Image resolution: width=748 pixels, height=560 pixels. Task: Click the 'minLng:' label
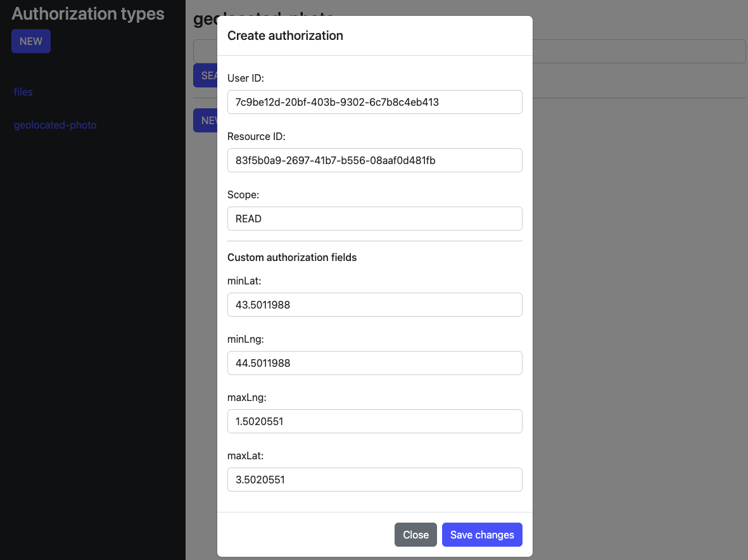coord(246,339)
